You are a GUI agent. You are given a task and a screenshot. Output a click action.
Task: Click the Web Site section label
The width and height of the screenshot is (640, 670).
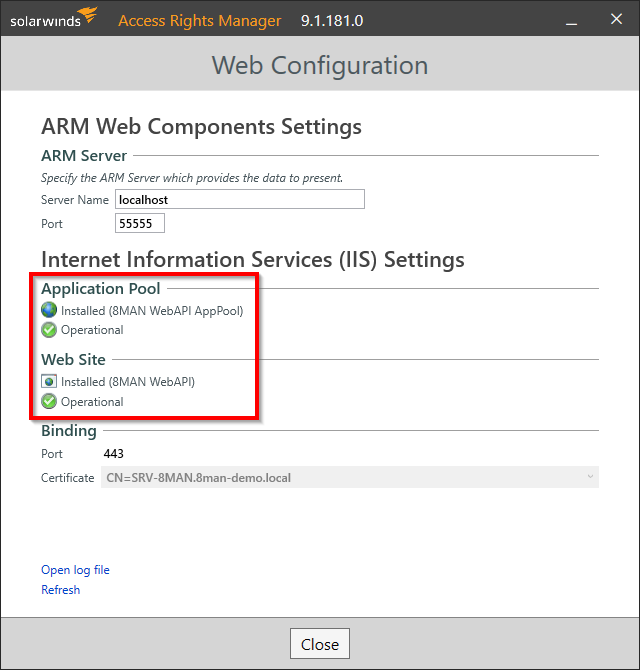coord(73,360)
